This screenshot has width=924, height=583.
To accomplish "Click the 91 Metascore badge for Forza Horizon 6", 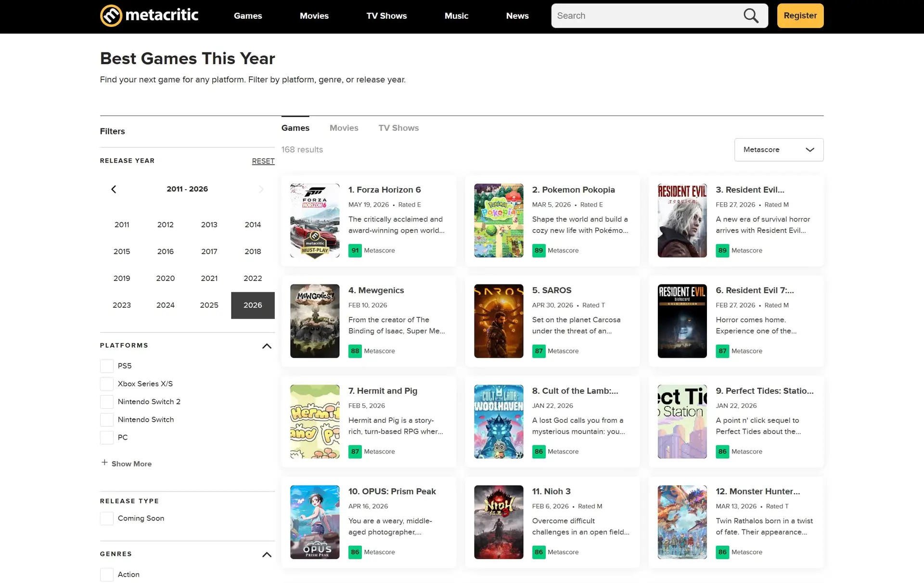I will 355,250.
